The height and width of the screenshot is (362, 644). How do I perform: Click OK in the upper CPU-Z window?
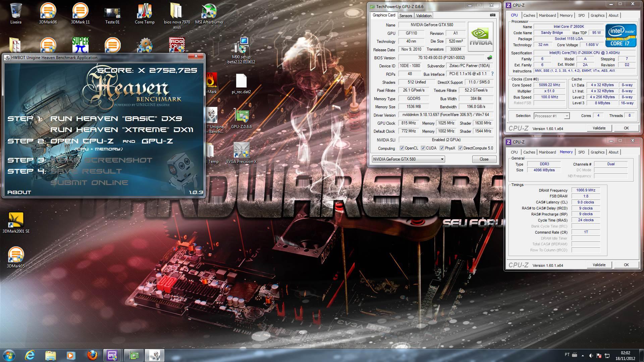click(626, 128)
